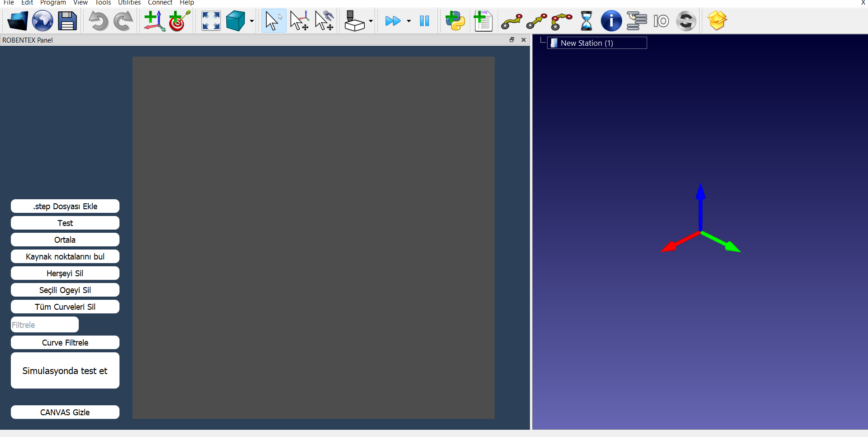Open the View menu

coord(81,2)
